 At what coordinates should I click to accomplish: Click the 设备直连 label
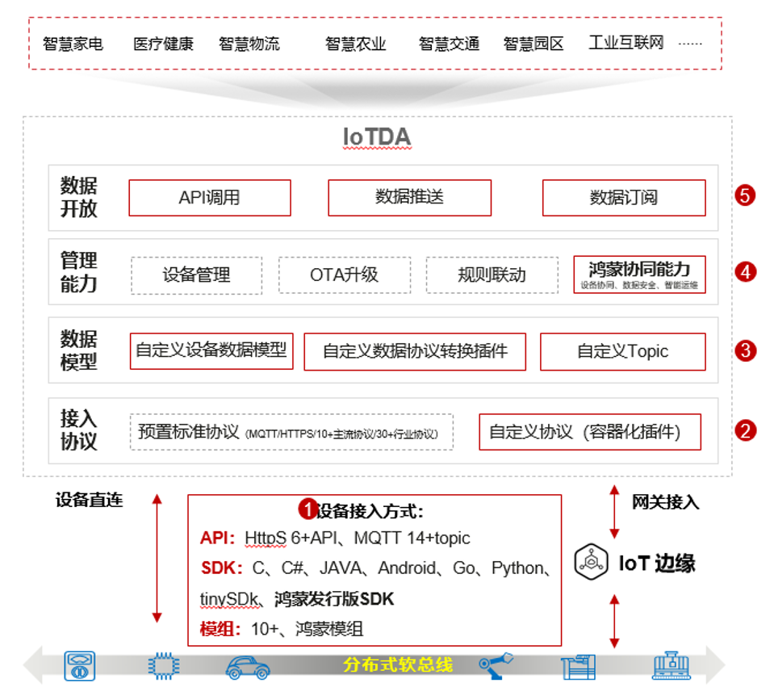pos(90,500)
